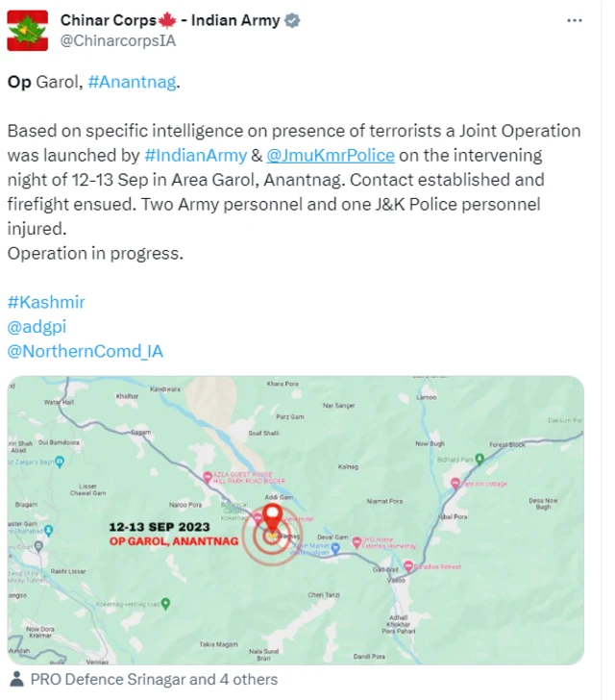Open the three-dot more options menu

pos(574,20)
